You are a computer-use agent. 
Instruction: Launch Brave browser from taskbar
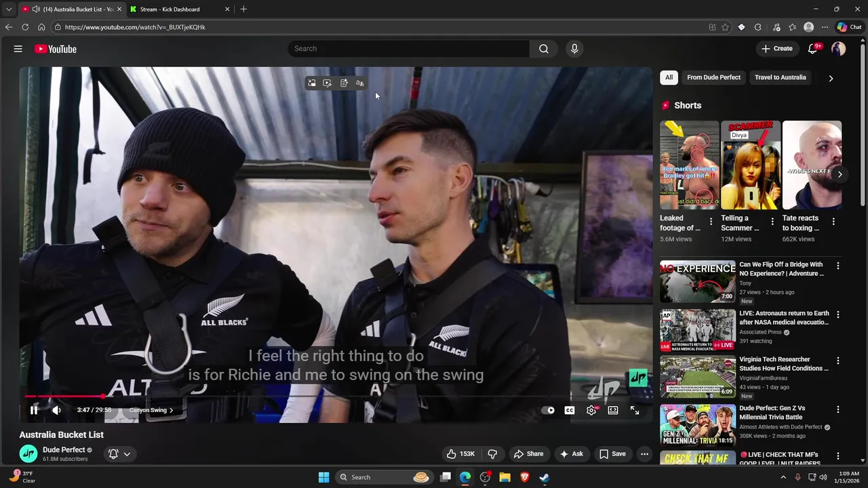tap(524, 477)
